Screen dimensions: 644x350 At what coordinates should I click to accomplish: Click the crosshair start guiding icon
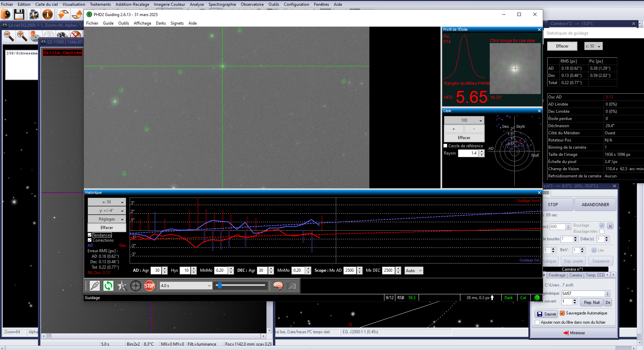136,286
